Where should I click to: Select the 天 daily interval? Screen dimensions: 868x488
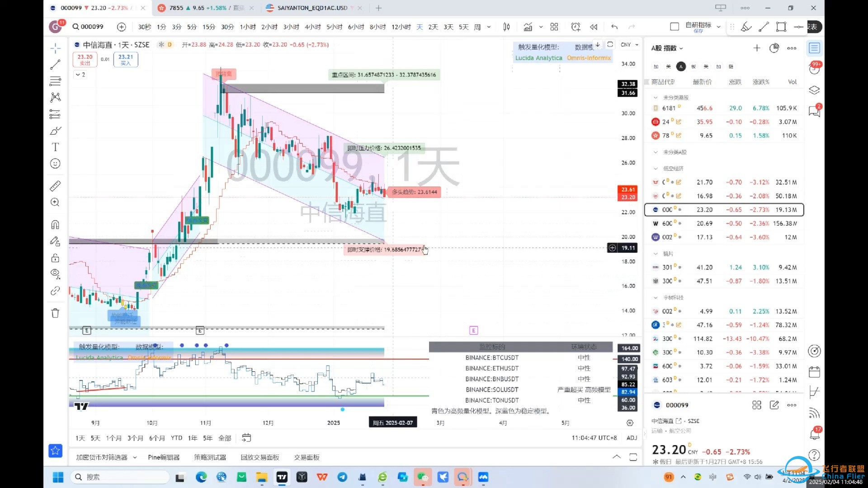420,27
